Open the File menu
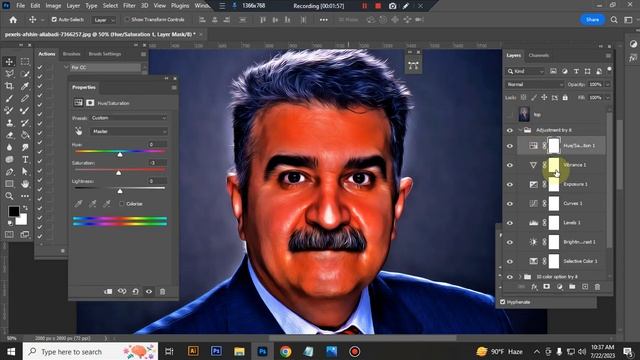 (20, 6)
